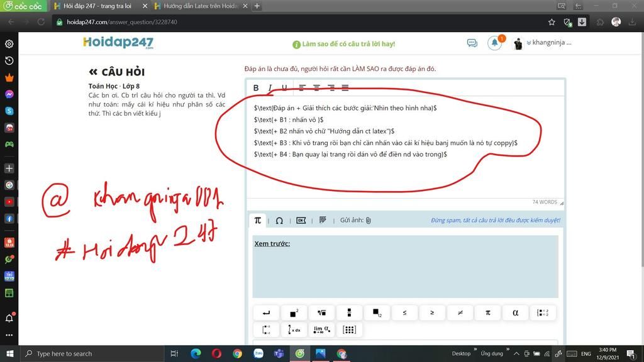Switch to the Hướng dẫn Latex browser tab
The image size is (644, 362).
(x=201, y=6)
